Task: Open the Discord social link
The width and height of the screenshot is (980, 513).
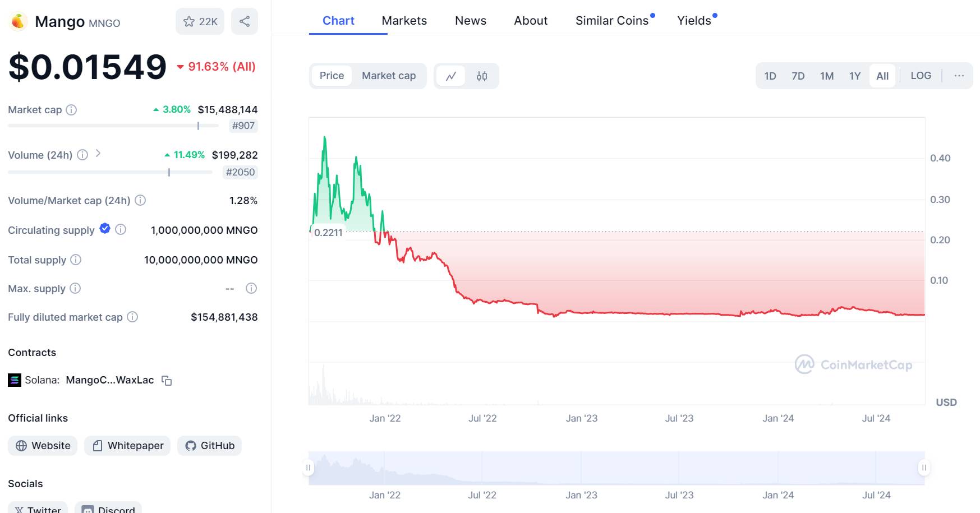Action: click(108, 507)
